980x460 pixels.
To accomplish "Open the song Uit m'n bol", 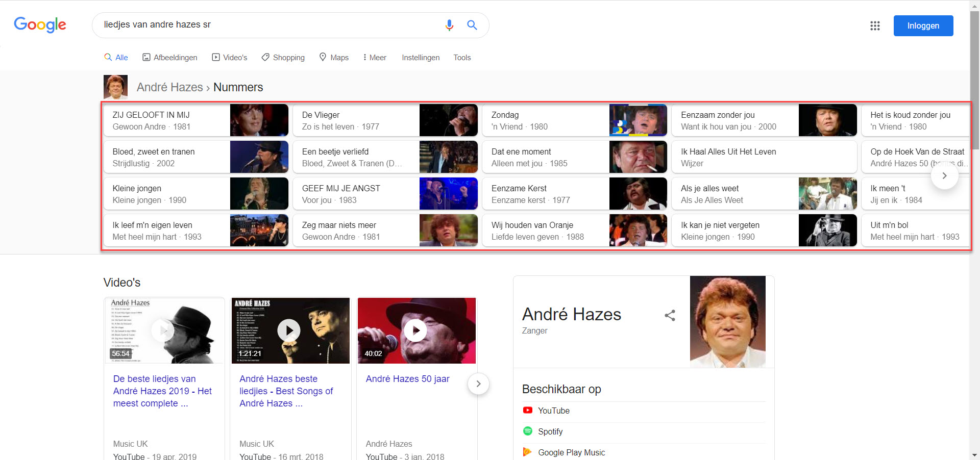I will (x=916, y=231).
